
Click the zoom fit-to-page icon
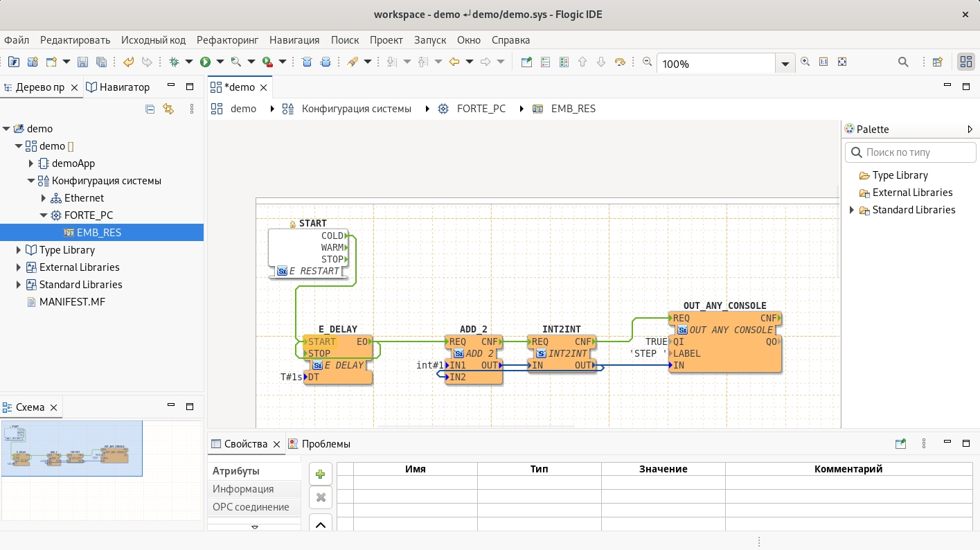(x=842, y=62)
